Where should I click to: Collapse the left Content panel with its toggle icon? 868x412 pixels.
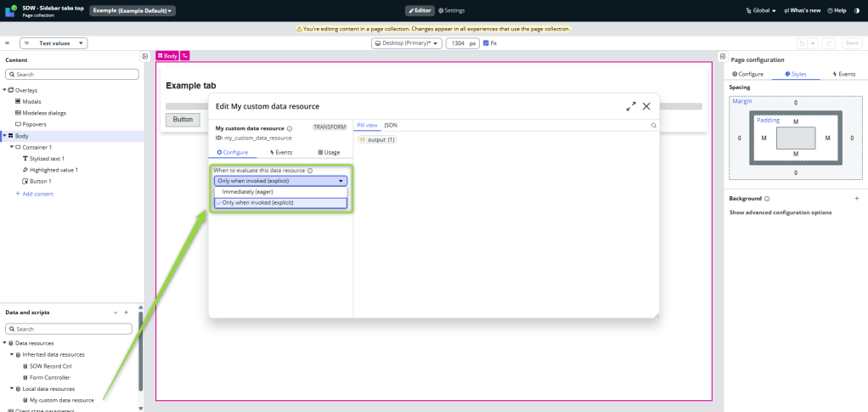click(144, 56)
